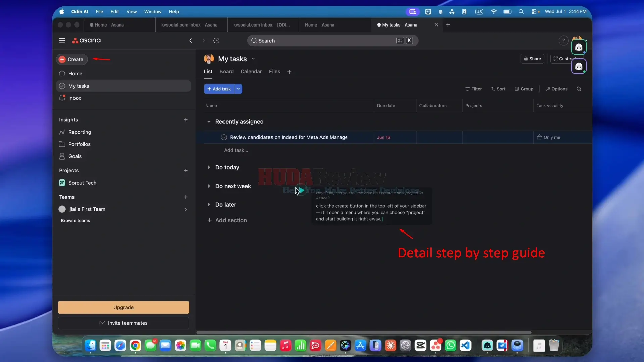Open Portfolios in the sidebar
This screenshot has height=362, width=644.
123,144
